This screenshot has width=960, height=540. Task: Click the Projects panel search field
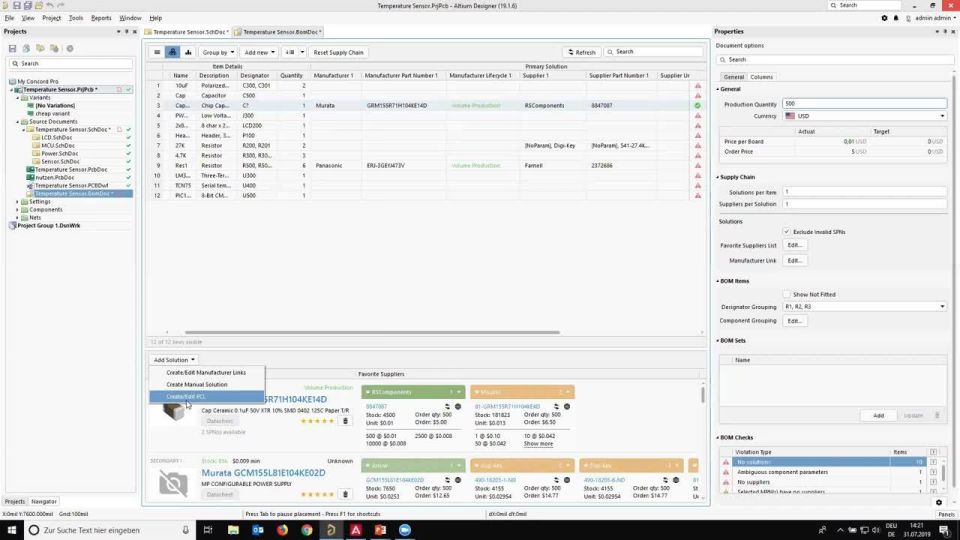[x=70, y=64]
